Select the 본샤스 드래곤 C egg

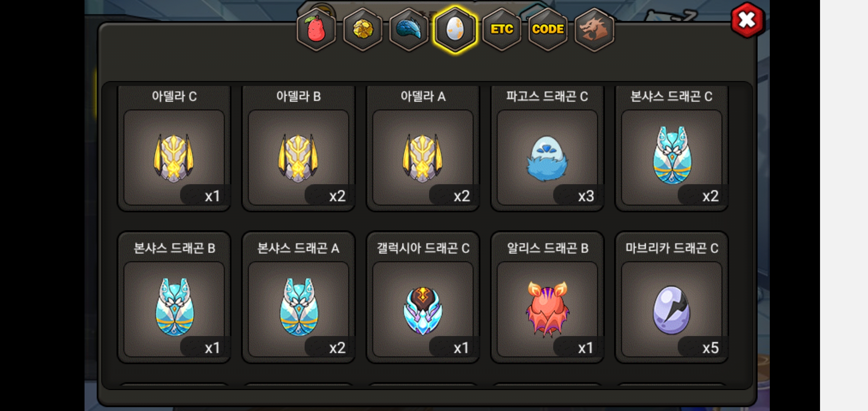click(672, 148)
